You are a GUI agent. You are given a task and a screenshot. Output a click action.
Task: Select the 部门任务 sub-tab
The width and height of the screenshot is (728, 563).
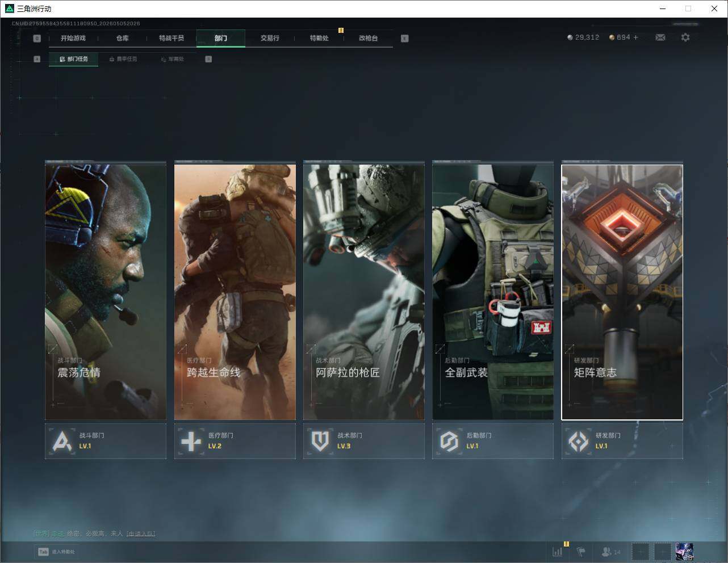pos(73,59)
